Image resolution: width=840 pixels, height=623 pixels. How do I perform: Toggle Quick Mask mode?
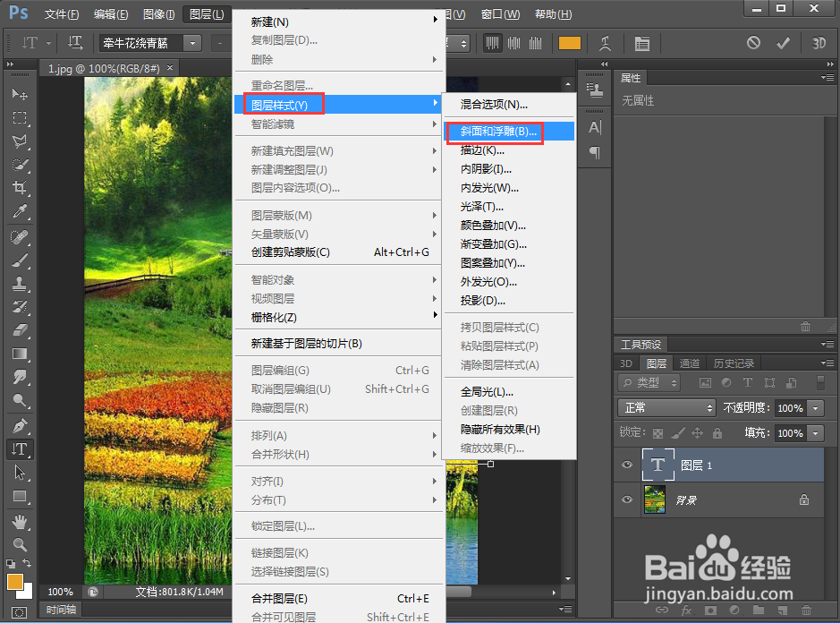coord(20,612)
